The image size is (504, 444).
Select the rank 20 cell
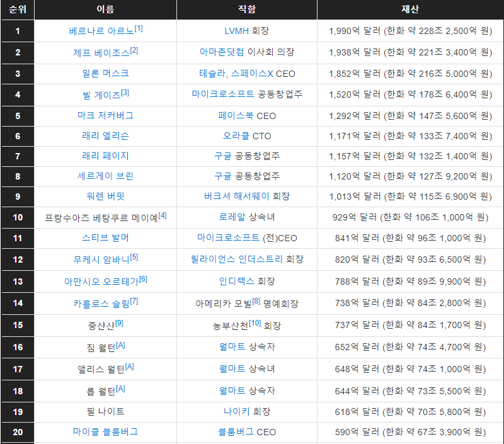coord(18,432)
